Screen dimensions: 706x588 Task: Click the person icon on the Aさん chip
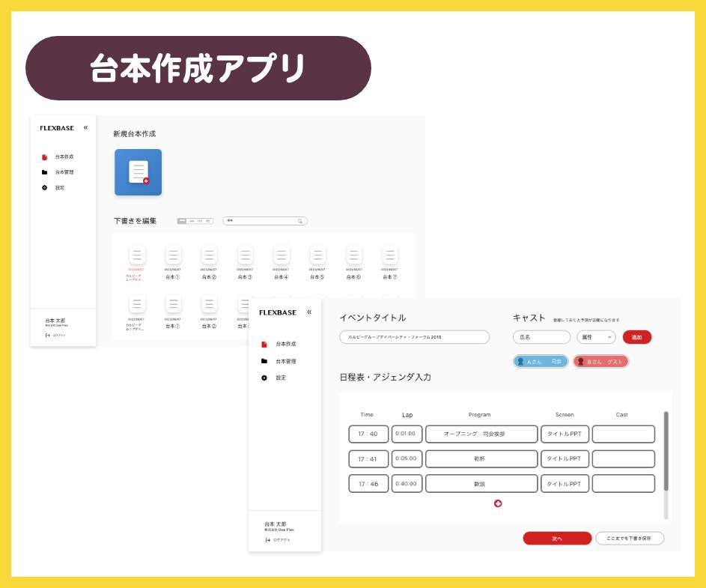pos(521,361)
